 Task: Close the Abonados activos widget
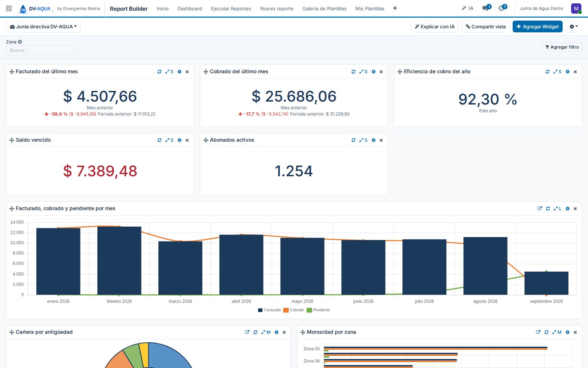(381, 140)
